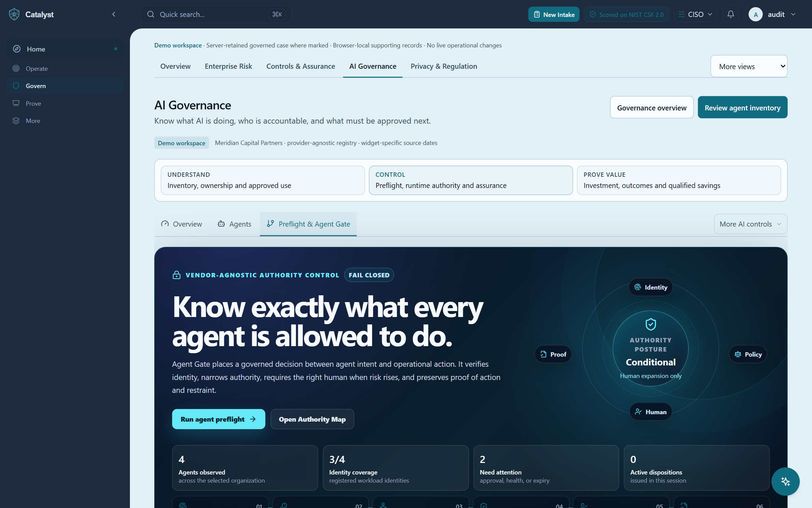Click the Agents observed stat card

coord(245,468)
